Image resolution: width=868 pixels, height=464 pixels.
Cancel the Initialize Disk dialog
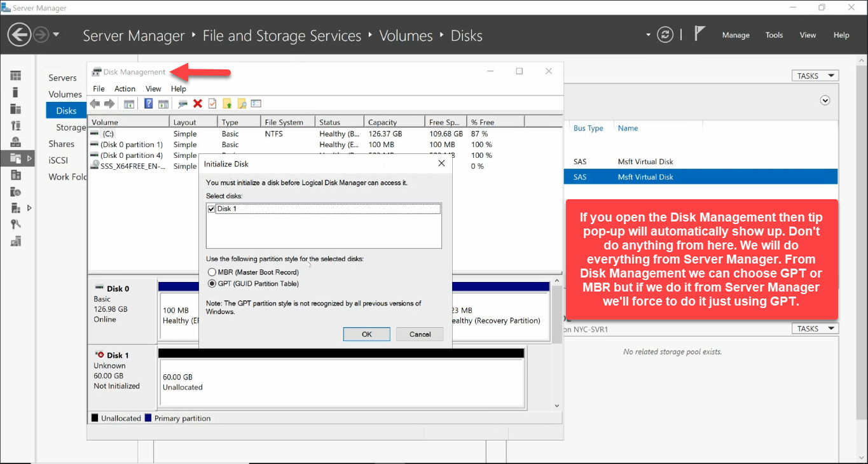click(x=420, y=334)
